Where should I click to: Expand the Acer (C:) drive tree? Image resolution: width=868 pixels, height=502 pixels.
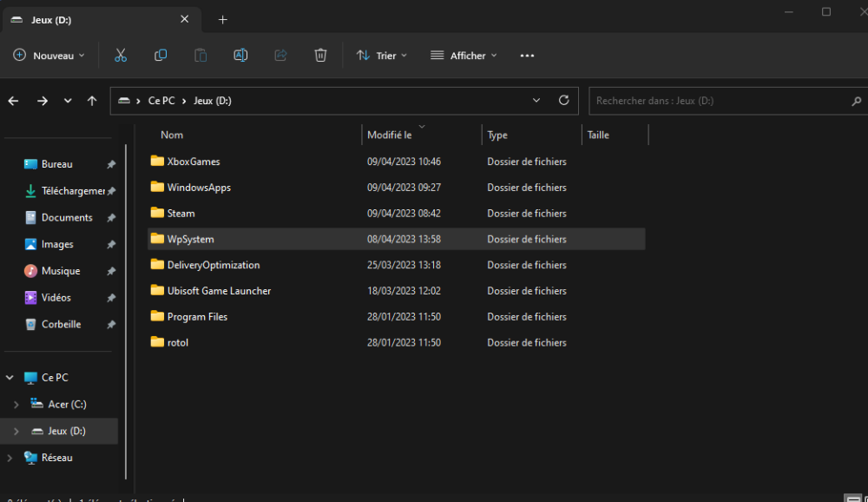click(x=16, y=405)
